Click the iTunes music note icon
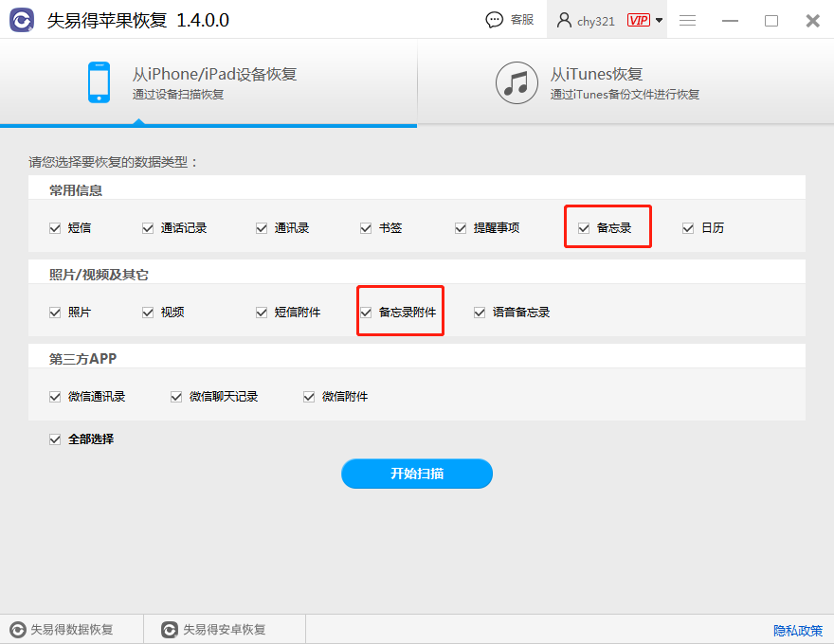This screenshot has height=644, width=834. point(517,83)
